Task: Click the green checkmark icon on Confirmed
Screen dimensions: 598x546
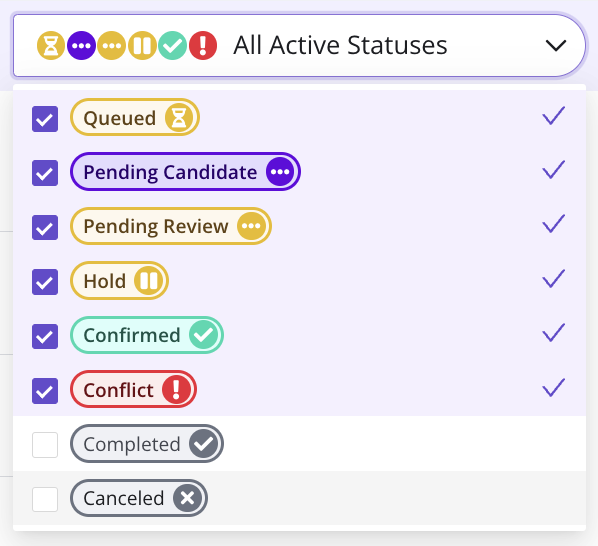Action: pos(204,335)
